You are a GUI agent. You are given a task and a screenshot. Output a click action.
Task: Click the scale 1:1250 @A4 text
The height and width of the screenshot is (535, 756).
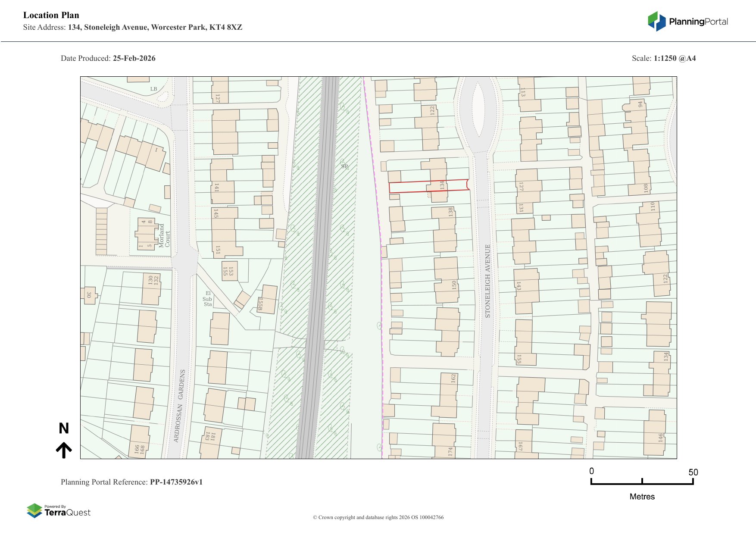[x=675, y=58]
